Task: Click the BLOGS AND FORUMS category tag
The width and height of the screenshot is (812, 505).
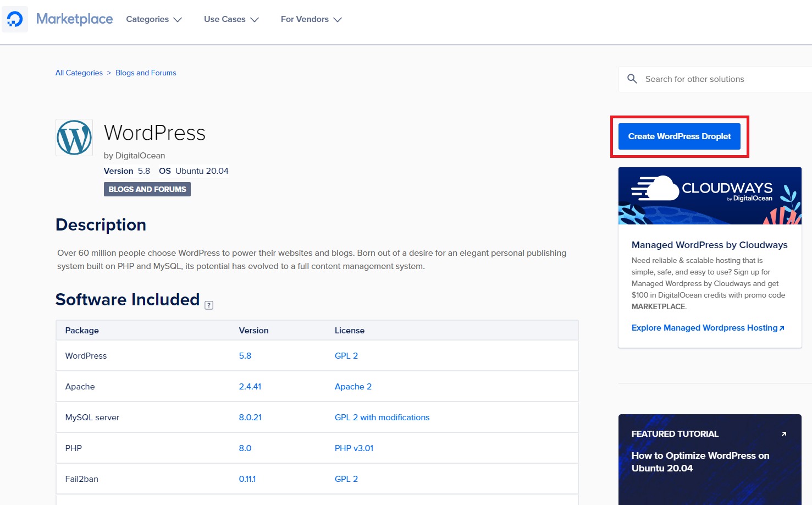Action: pyautogui.click(x=147, y=189)
